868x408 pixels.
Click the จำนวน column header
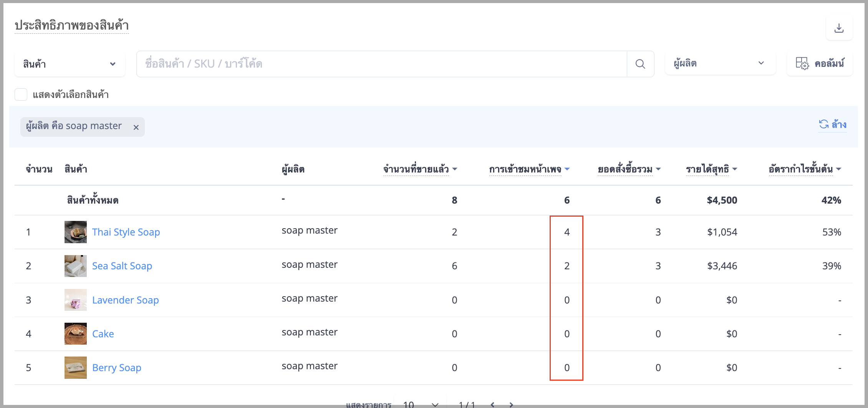[x=39, y=169]
